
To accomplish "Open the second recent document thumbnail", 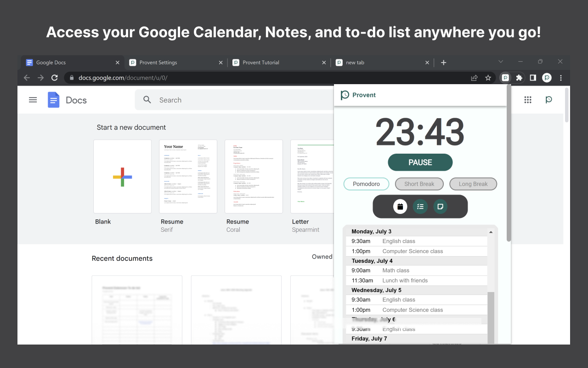I will point(236,310).
